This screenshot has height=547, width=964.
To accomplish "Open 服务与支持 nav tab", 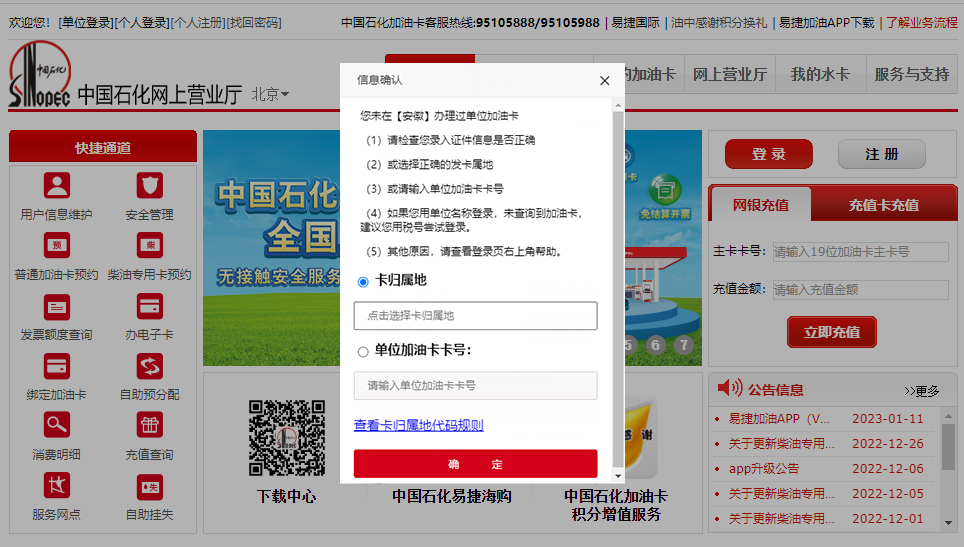I will [912, 74].
